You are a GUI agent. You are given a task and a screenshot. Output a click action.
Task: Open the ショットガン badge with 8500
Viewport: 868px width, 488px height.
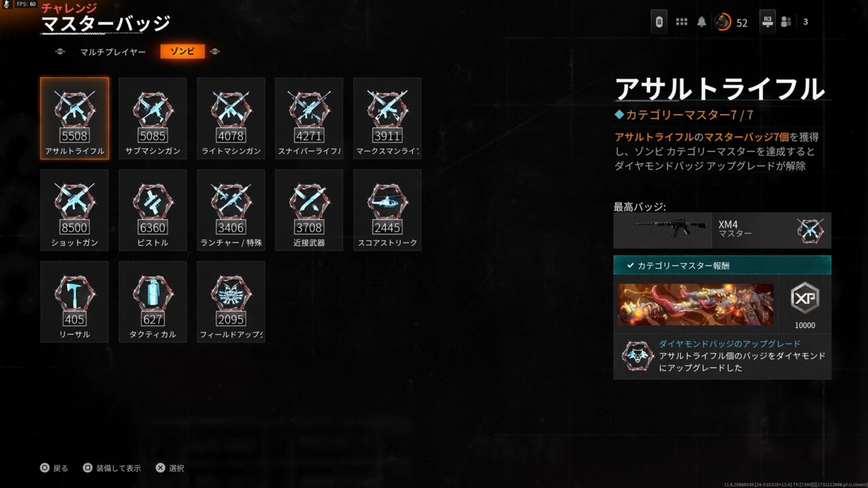(x=75, y=210)
